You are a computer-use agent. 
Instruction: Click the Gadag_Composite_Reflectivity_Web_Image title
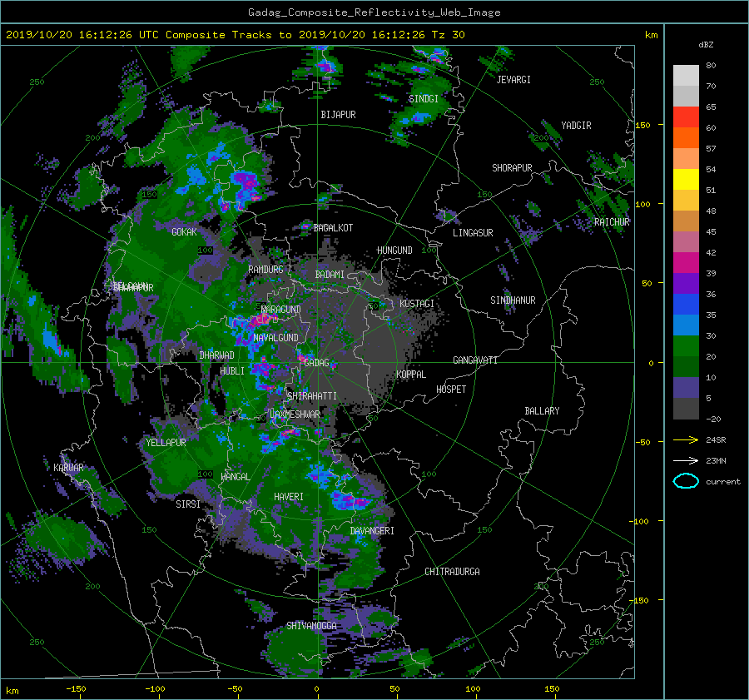(374, 12)
